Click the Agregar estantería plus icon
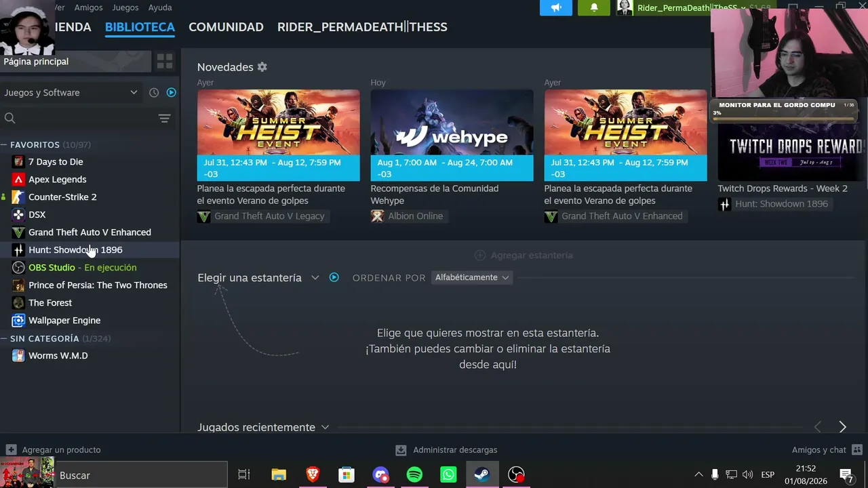This screenshot has width=868, height=488. [480, 256]
